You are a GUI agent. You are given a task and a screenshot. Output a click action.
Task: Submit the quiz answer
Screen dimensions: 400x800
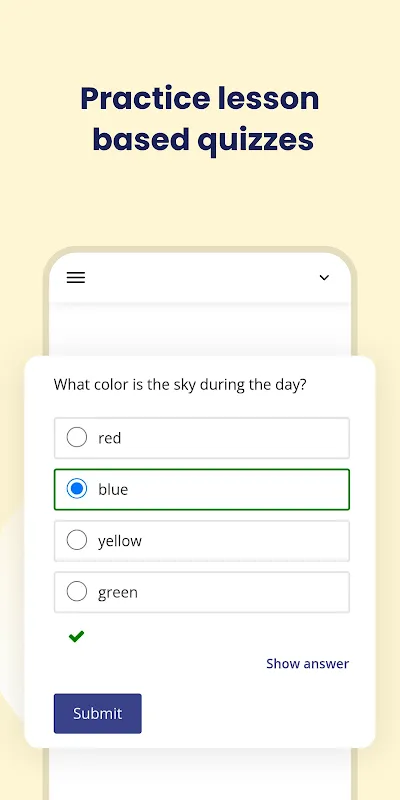click(97, 713)
